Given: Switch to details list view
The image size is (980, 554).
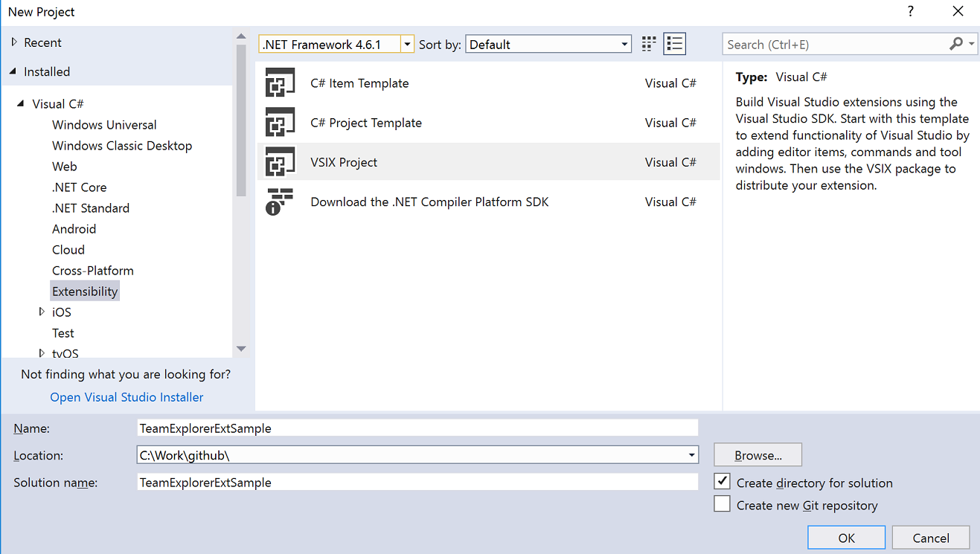Looking at the screenshot, I should tap(674, 43).
